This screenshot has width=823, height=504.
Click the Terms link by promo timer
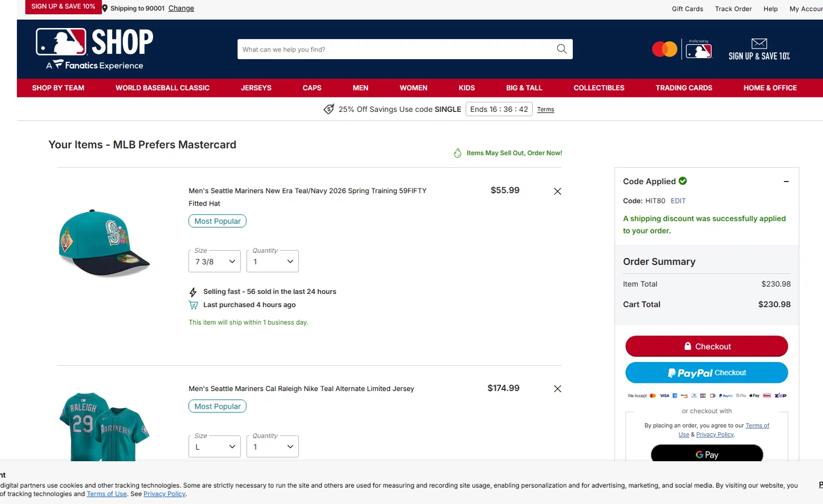coord(545,110)
